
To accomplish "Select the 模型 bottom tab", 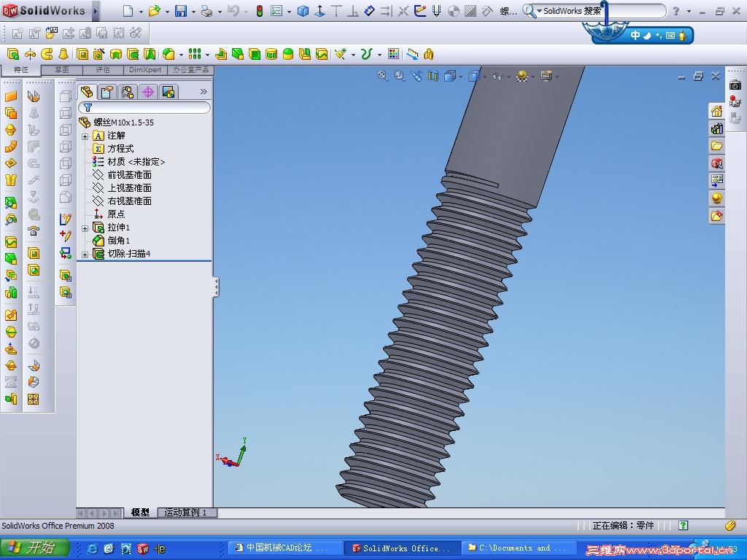I will (140, 513).
